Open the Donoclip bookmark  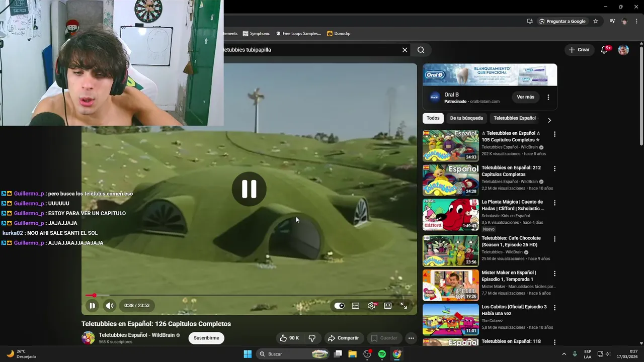339,33
